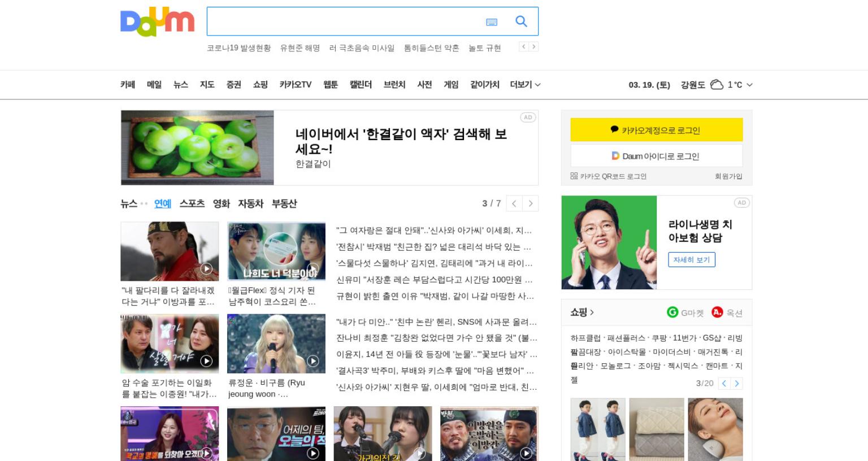Click the 자세히 보기 button in insurance ad
This screenshot has width=868, height=461.
coord(692,259)
